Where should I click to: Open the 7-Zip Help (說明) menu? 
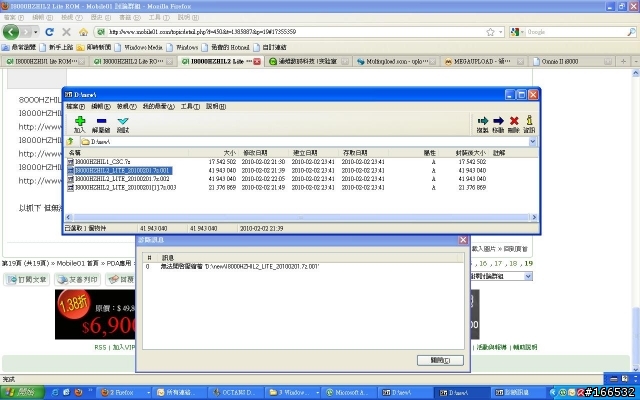click(x=216, y=107)
